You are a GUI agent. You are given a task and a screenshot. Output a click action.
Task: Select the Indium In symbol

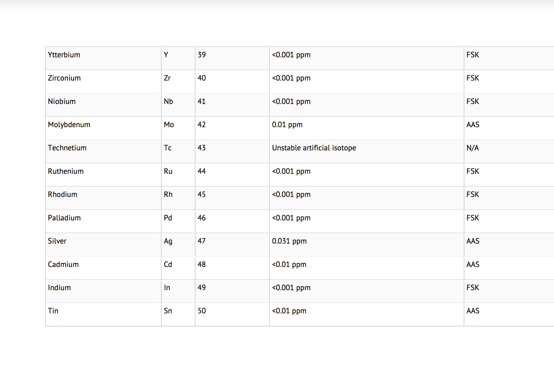pyautogui.click(x=167, y=287)
